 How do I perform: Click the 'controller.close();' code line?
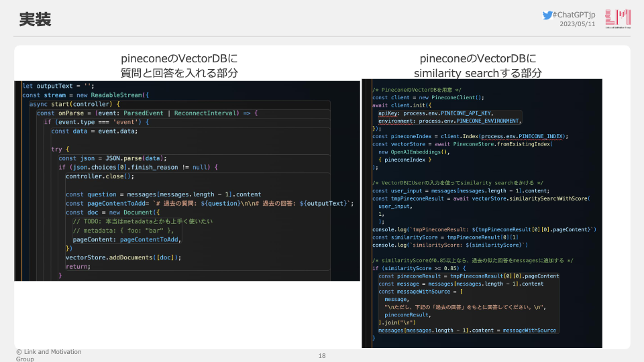click(100, 176)
